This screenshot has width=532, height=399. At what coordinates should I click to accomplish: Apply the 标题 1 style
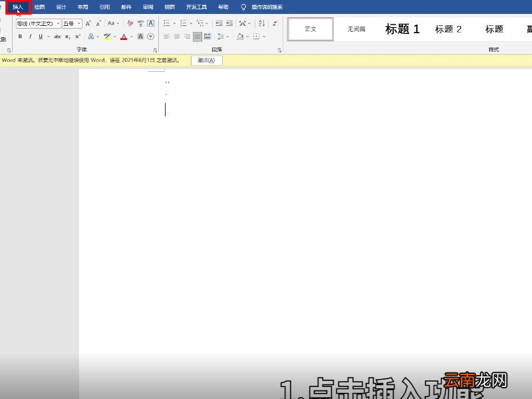tap(402, 29)
